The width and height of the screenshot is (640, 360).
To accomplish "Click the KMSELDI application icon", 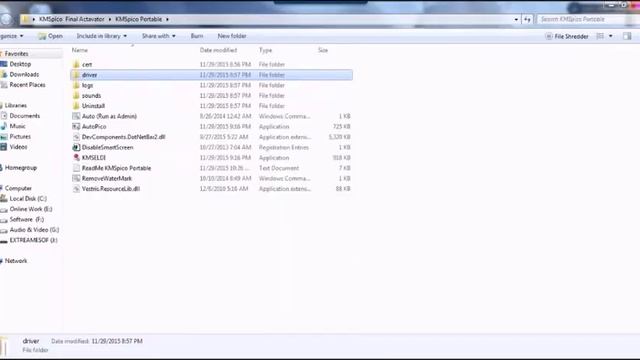I will pyautogui.click(x=76, y=158).
